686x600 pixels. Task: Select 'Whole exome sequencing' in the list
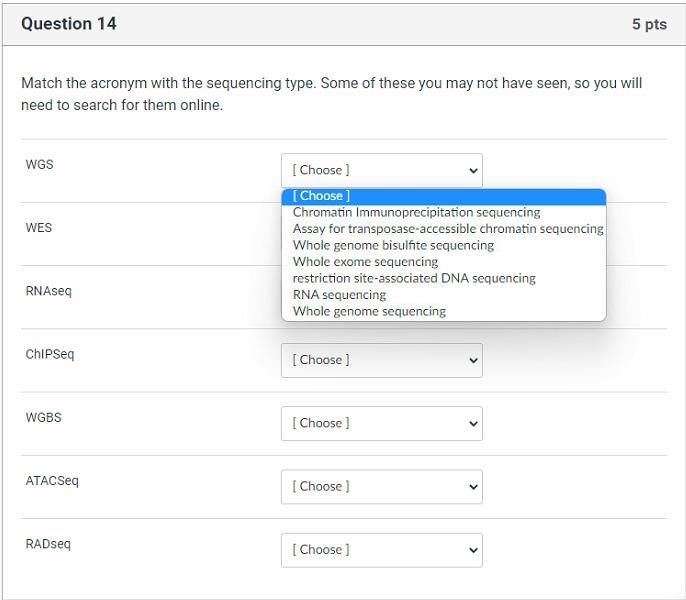click(x=365, y=262)
